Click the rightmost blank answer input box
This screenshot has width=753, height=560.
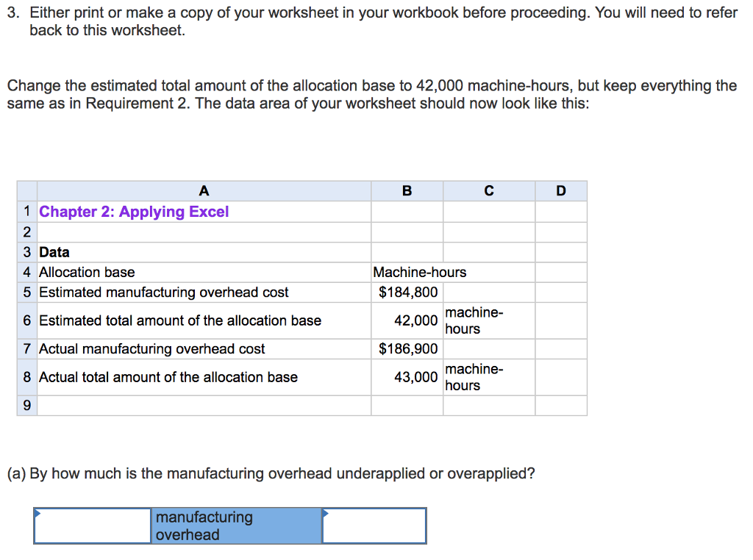[375, 525]
